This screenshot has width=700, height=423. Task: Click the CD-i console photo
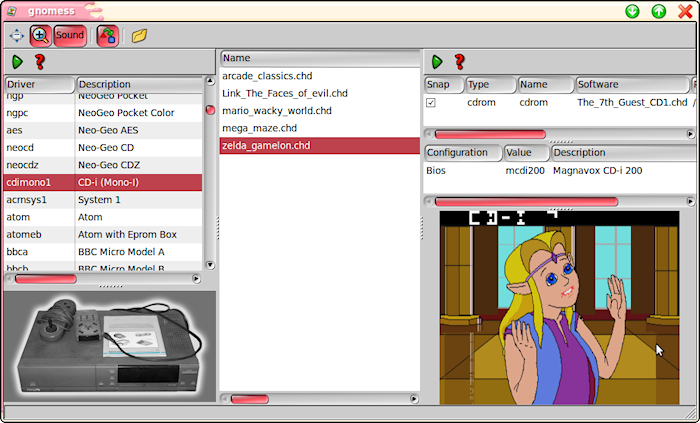point(110,347)
